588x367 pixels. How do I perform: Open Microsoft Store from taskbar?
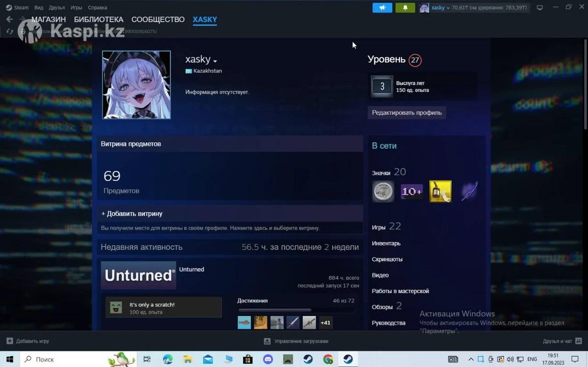click(248, 359)
